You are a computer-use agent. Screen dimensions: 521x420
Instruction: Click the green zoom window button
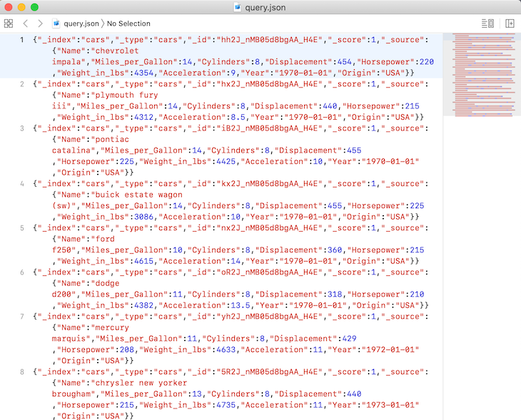pos(34,7)
